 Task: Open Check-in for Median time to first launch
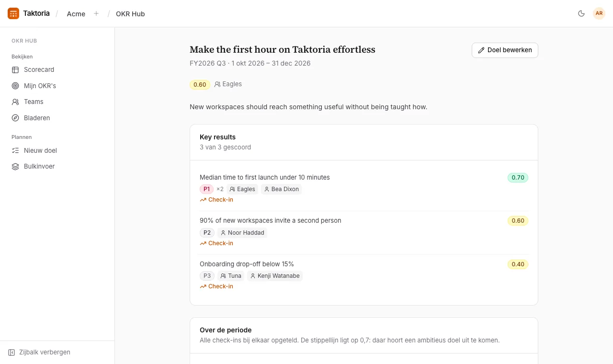point(216,200)
